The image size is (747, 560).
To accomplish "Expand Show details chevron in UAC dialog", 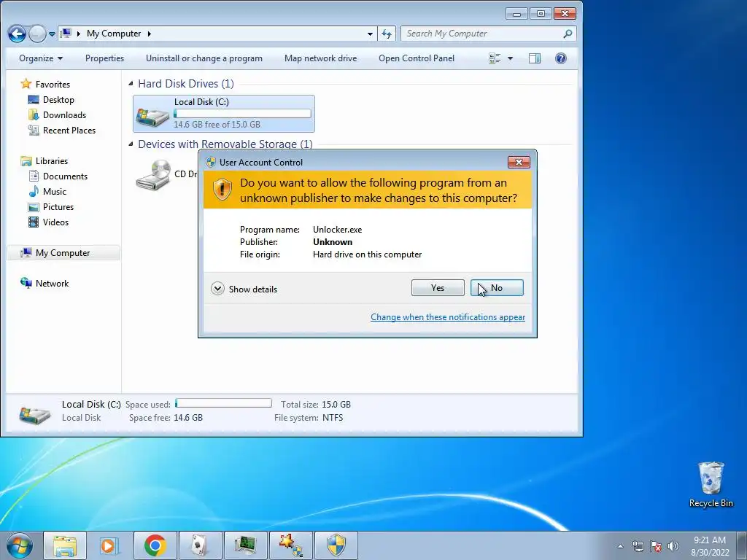I will tap(217, 289).
